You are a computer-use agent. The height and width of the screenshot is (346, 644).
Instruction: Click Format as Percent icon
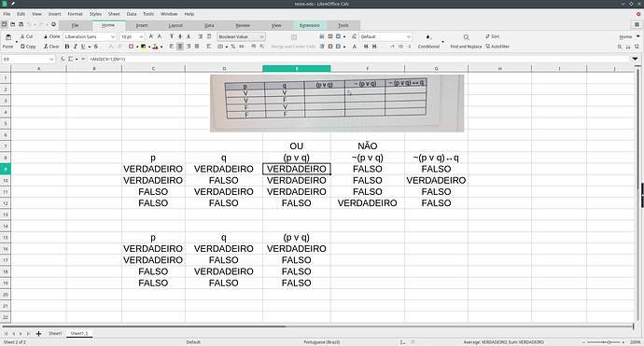[x=233, y=47]
